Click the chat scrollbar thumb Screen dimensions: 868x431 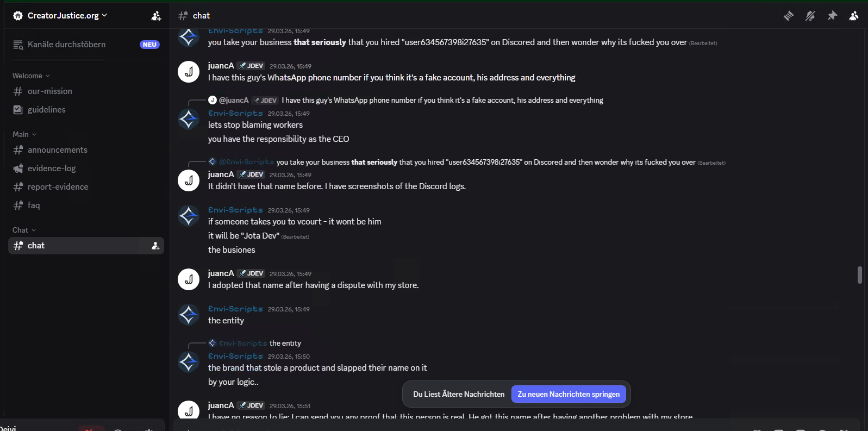(859, 274)
